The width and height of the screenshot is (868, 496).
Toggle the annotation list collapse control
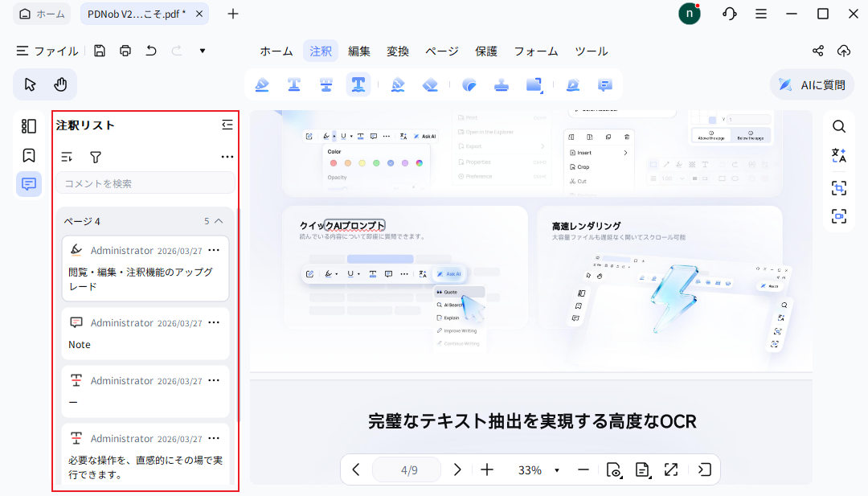[x=227, y=125]
